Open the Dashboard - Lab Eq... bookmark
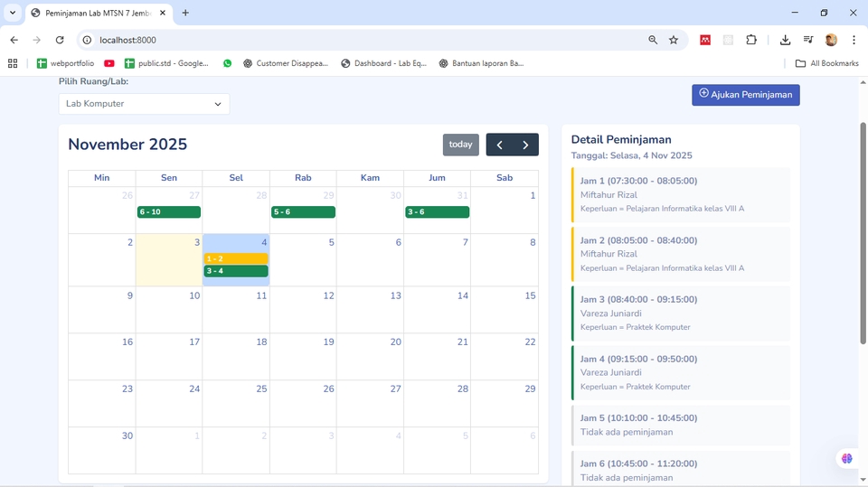This screenshot has width=868, height=487. 384,63
